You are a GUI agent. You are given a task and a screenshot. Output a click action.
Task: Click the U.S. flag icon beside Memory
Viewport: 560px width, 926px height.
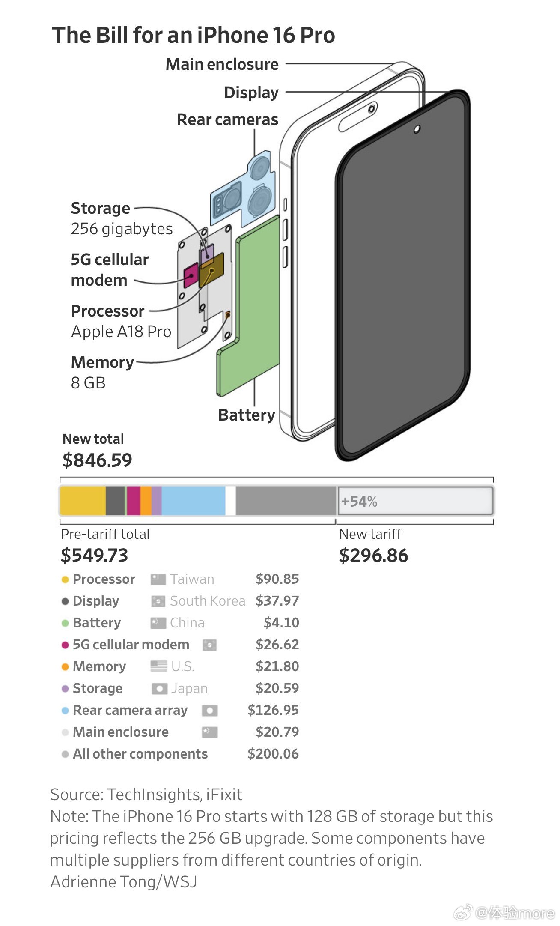click(158, 666)
